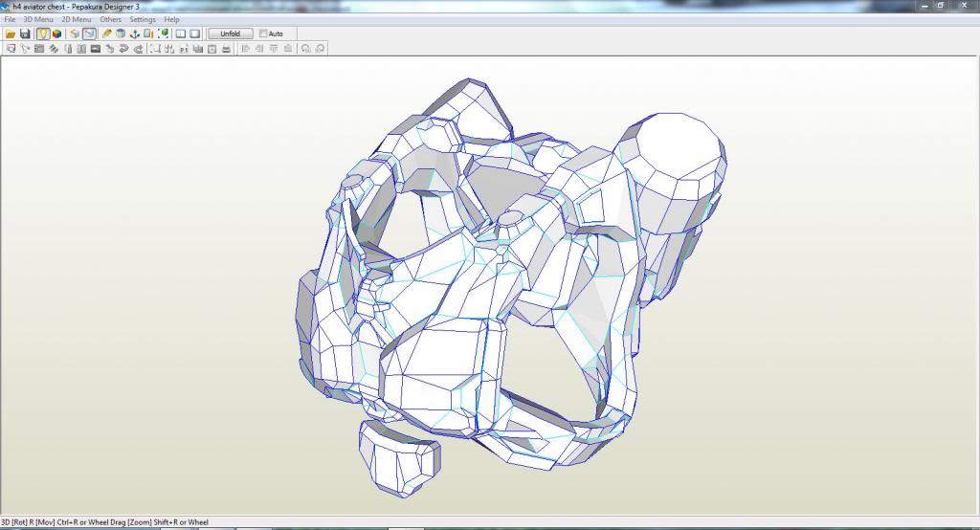Image resolution: width=980 pixels, height=530 pixels.
Task: Click the lettered text icon in the second row
Action: point(184,49)
